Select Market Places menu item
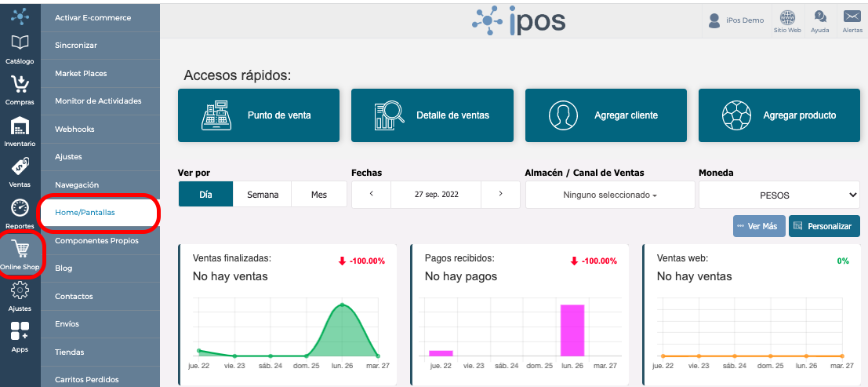 tap(100, 73)
